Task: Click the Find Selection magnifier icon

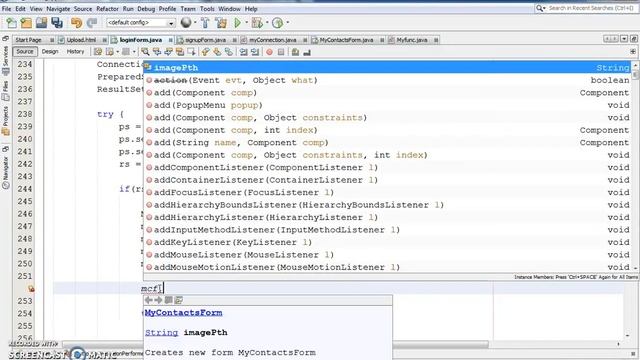Action: [x=145, y=52]
